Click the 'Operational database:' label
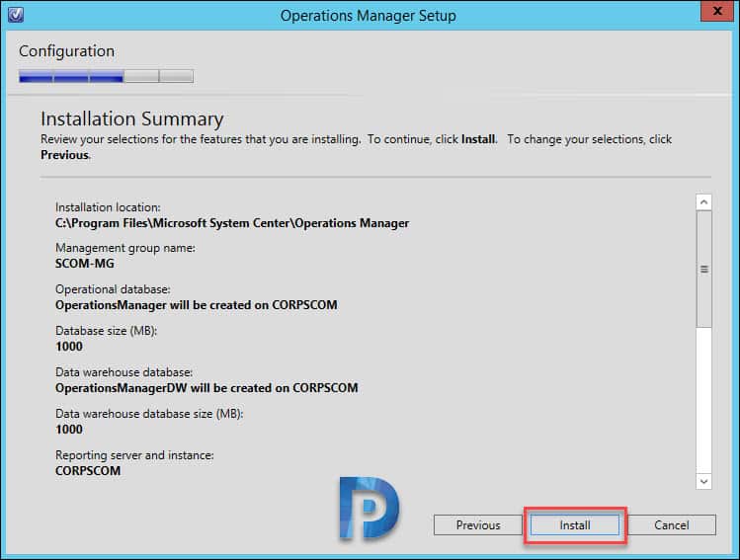 pyautogui.click(x=113, y=289)
